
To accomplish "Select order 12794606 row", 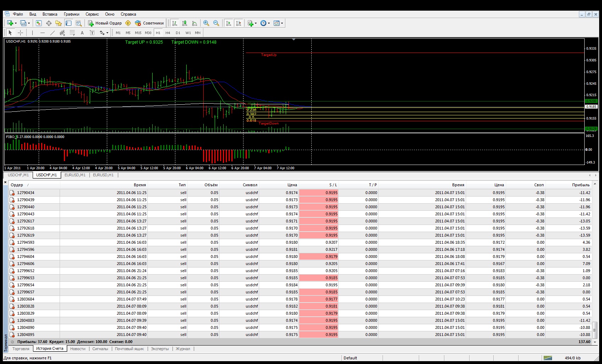I will (x=300, y=264).
